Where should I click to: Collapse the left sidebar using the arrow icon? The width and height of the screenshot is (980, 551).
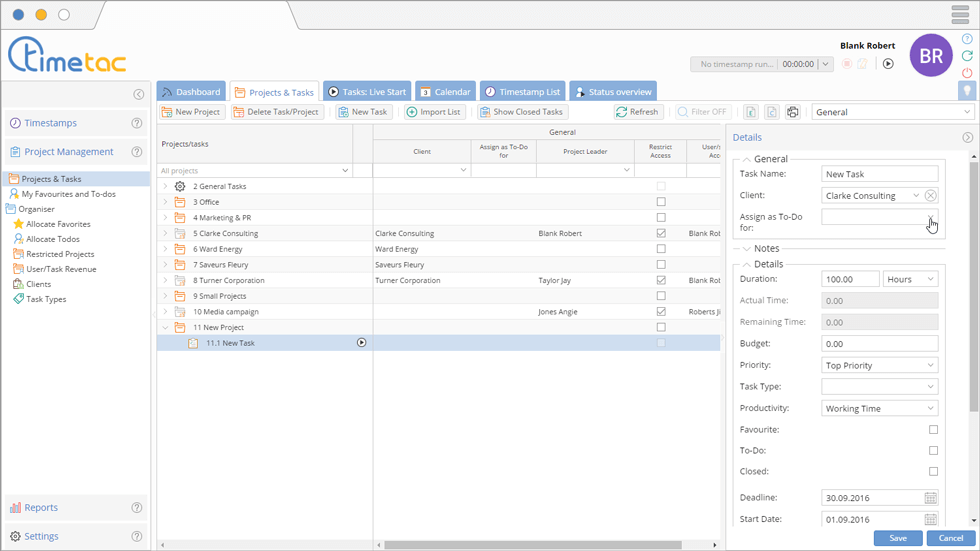[x=139, y=94]
